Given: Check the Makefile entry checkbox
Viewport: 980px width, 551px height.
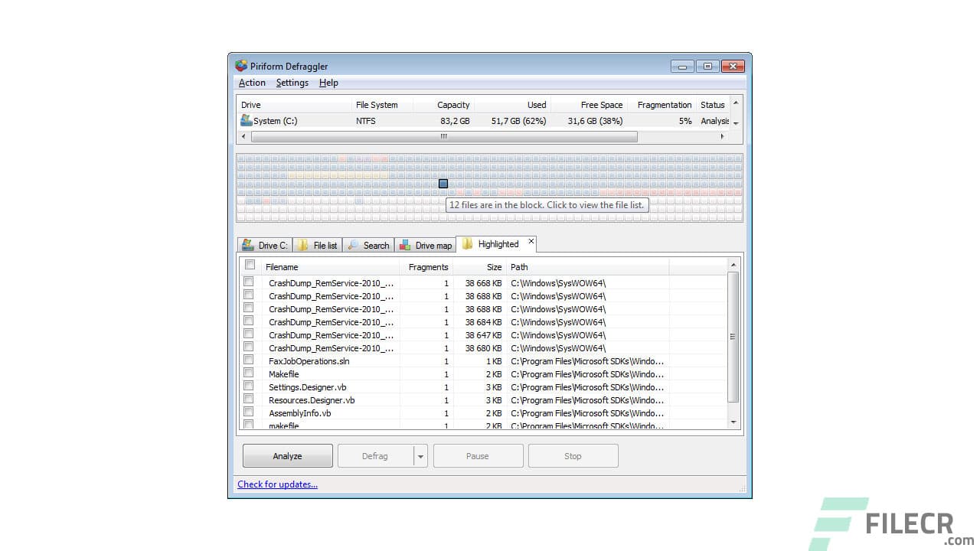Looking at the screenshot, I should [249, 374].
